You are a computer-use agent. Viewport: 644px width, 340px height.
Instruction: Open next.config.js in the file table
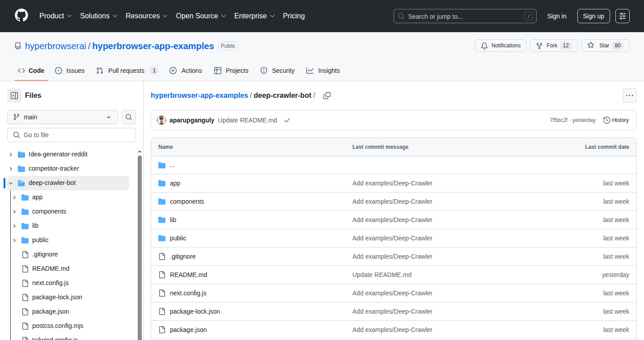pos(188,293)
